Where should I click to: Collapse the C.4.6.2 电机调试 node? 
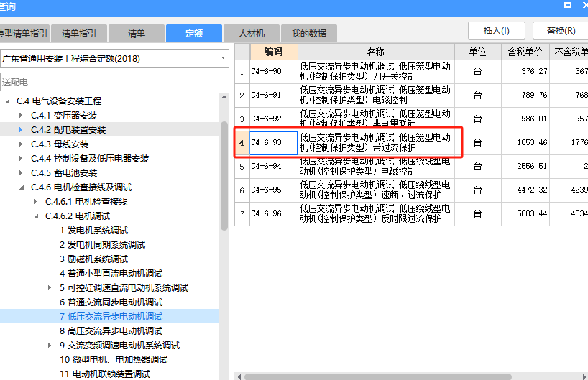point(36,216)
